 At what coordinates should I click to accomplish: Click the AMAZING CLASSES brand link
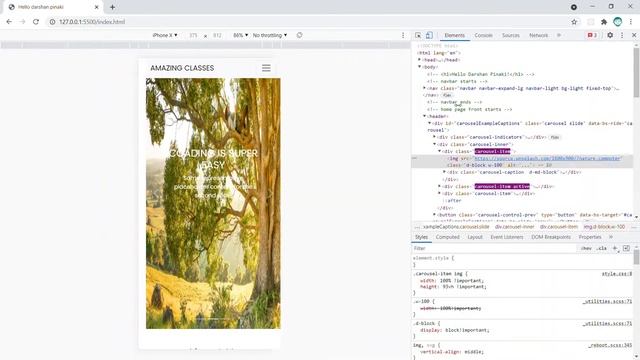(182, 68)
